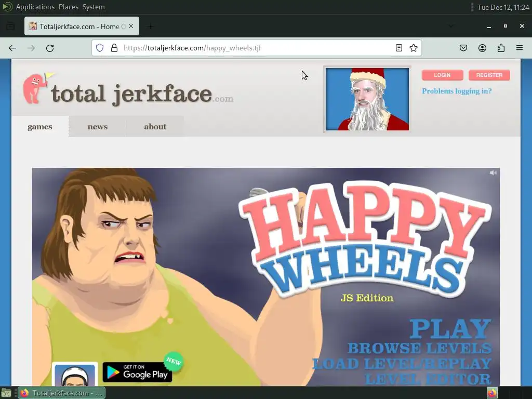The image size is (532, 399).
Task: Open the extensions puzzle icon
Action: point(501,48)
